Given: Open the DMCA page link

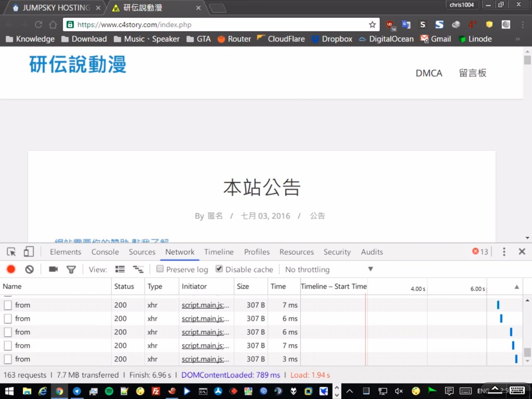Looking at the screenshot, I should pyautogui.click(x=429, y=73).
